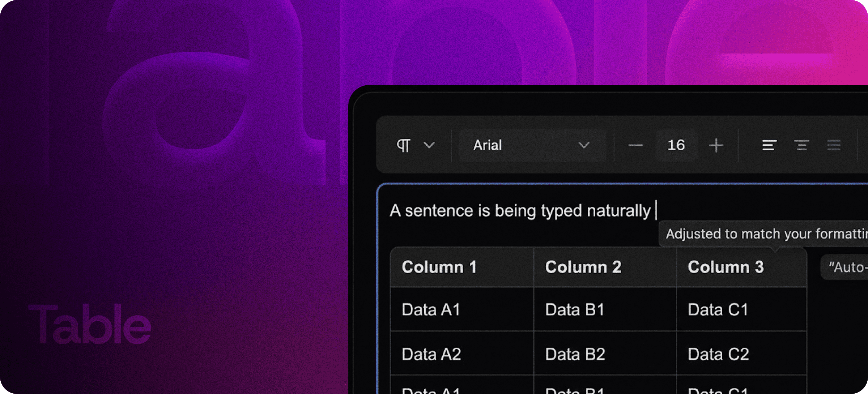Select left text alignment icon

769,145
